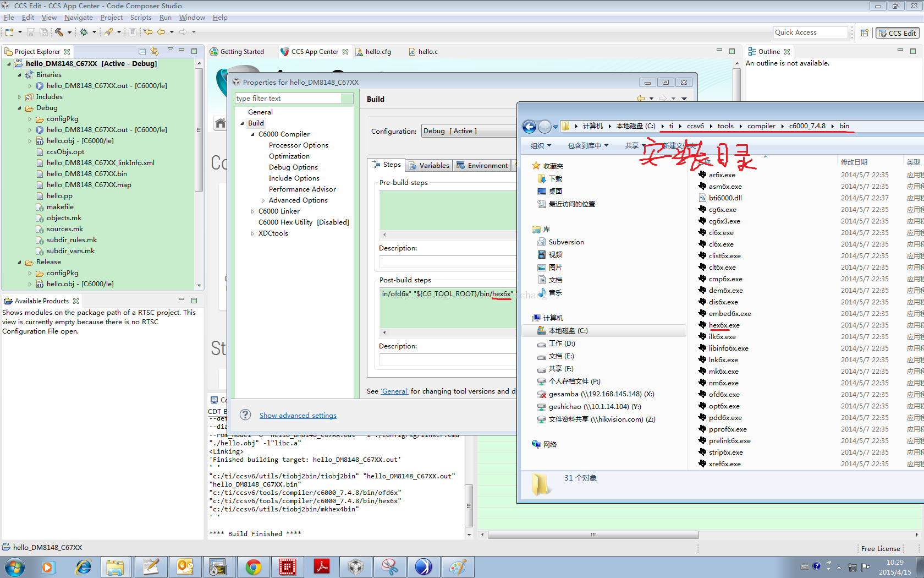This screenshot has height=578, width=924.
Task: Select ofd6x.exe in the file list
Action: (x=724, y=395)
